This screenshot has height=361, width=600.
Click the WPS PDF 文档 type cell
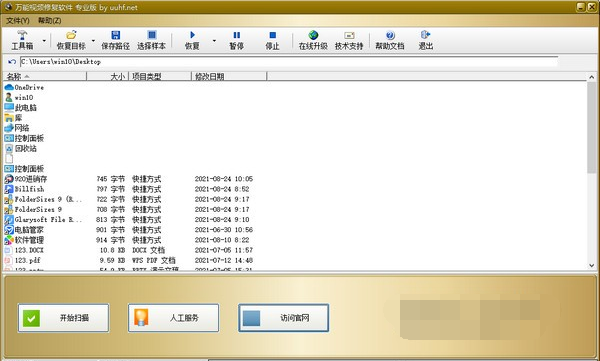coord(154,260)
